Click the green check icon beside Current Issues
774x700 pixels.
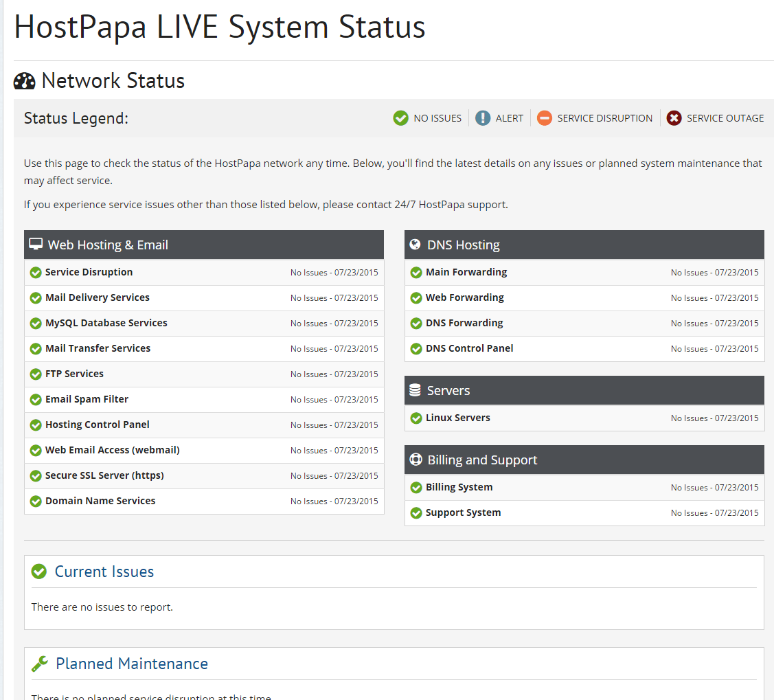(39, 571)
